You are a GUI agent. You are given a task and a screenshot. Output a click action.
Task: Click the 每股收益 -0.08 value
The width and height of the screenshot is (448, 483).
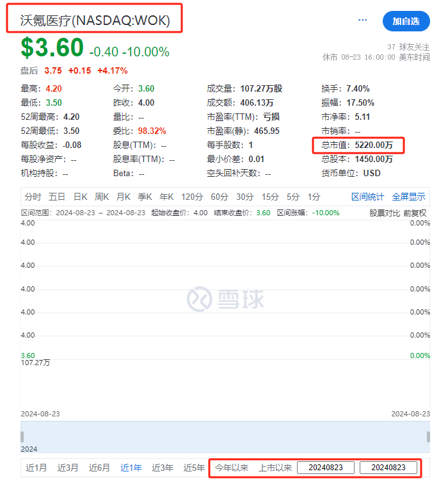click(x=72, y=145)
